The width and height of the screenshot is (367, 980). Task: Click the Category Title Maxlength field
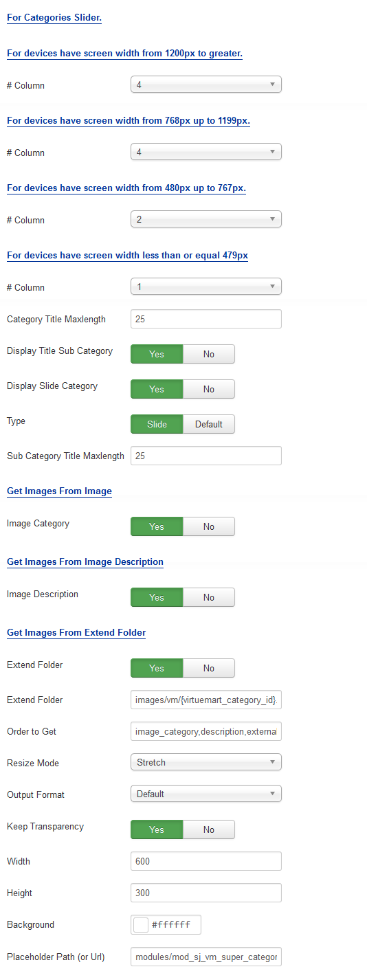coord(206,319)
